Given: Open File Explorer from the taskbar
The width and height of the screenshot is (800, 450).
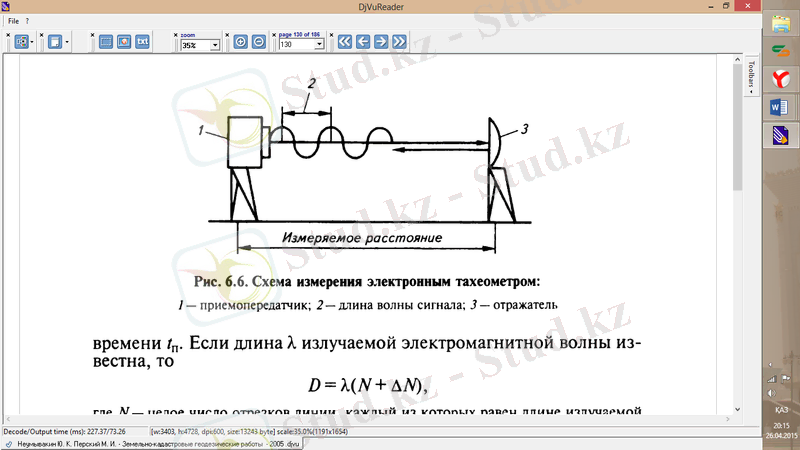Looking at the screenshot, I should 781,24.
